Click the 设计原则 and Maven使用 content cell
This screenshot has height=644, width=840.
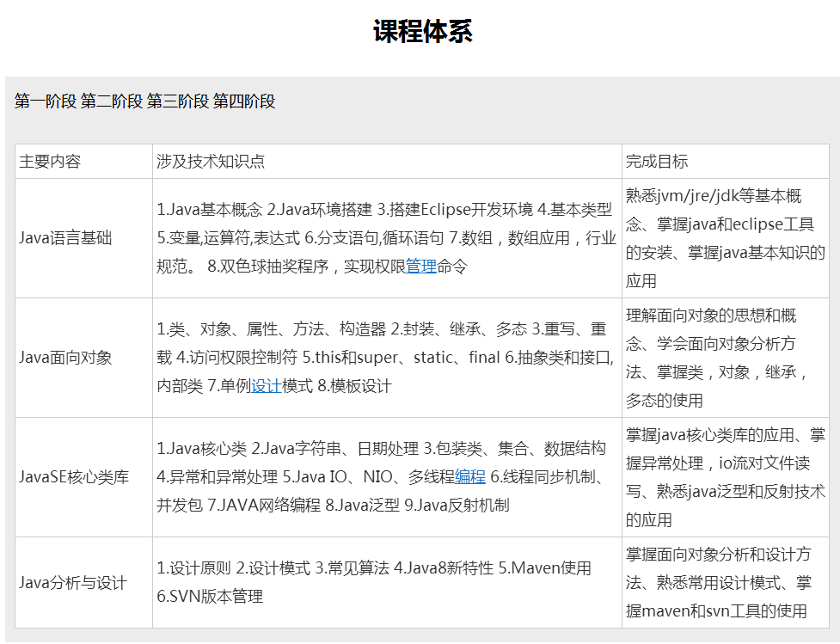click(386, 582)
